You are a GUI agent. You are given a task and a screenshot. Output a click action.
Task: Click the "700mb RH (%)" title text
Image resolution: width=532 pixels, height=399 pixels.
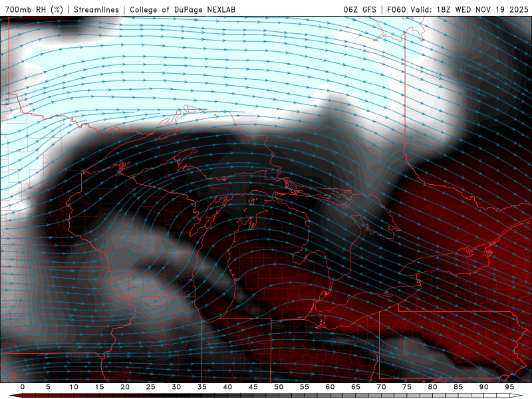tap(34, 9)
